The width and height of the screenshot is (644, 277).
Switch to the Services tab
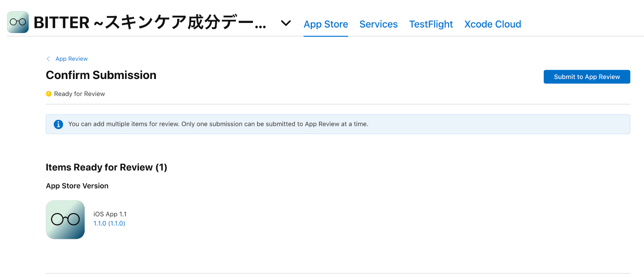tap(379, 24)
